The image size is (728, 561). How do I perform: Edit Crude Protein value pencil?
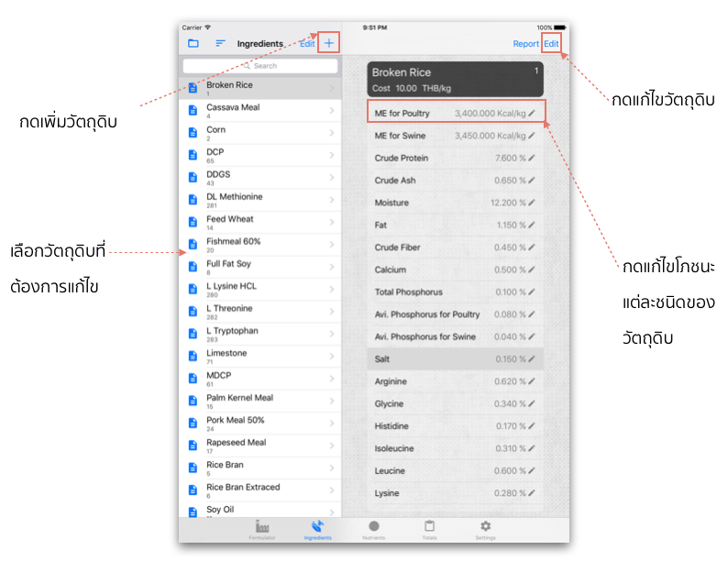(532, 158)
